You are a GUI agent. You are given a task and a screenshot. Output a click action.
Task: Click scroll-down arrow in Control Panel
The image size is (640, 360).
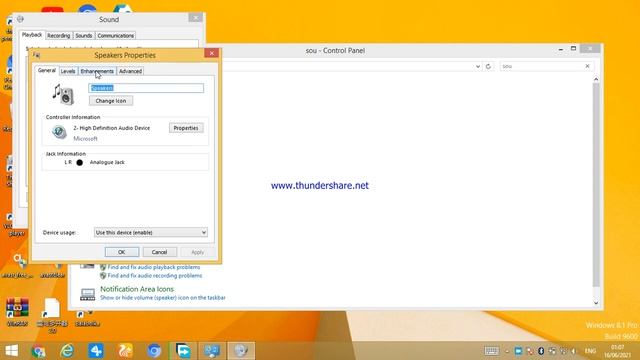(596, 303)
